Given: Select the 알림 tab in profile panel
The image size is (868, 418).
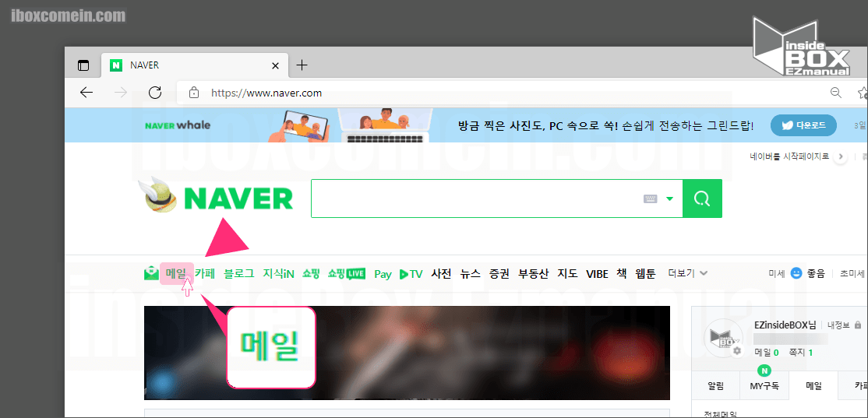Looking at the screenshot, I should 715,385.
